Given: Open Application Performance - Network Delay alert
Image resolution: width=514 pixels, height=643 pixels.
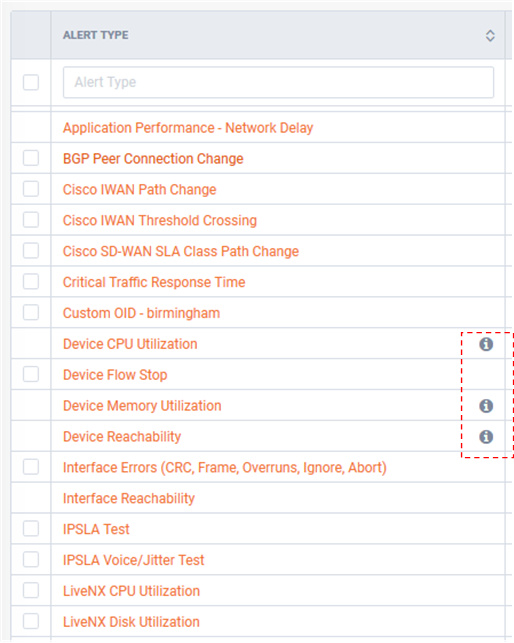Looking at the screenshot, I should click(x=188, y=128).
